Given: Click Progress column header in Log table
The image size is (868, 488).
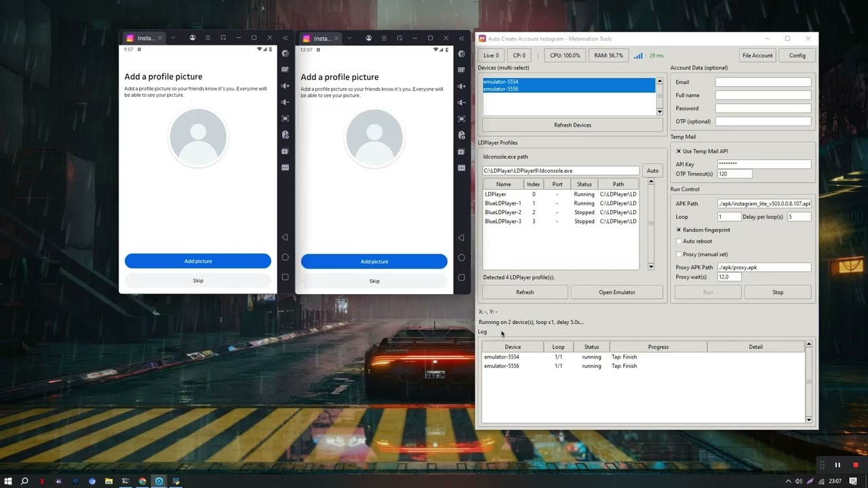Looking at the screenshot, I should pyautogui.click(x=658, y=347).
